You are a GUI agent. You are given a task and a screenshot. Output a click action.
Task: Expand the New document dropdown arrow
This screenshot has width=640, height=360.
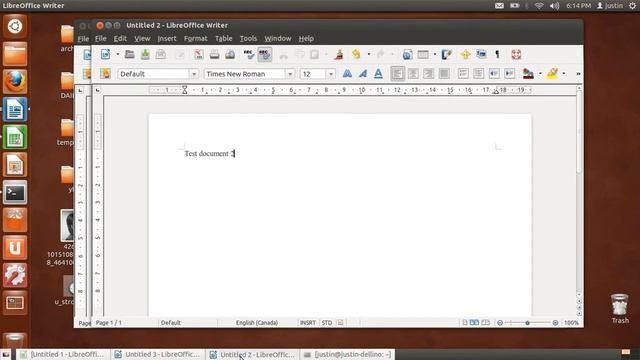118,54
